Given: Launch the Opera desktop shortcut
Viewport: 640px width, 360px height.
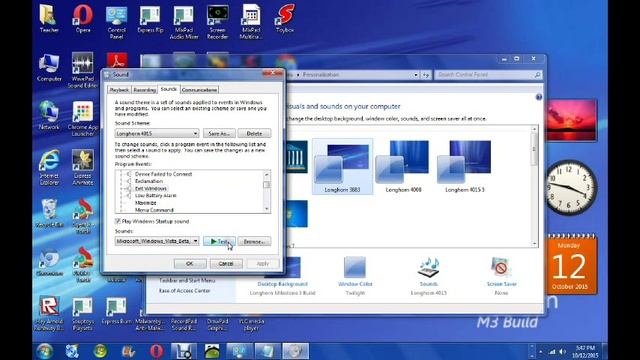Looking at the screenshot, I should (x=83, y=18).
